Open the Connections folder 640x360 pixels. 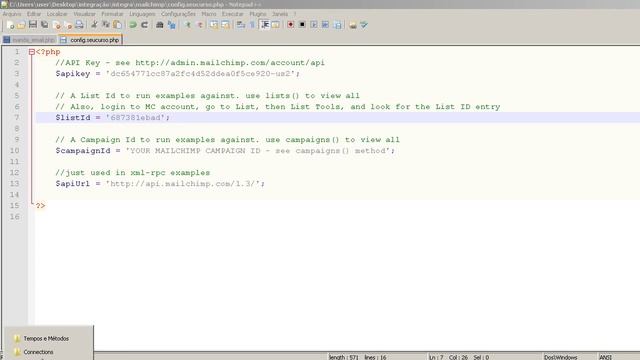33,352
